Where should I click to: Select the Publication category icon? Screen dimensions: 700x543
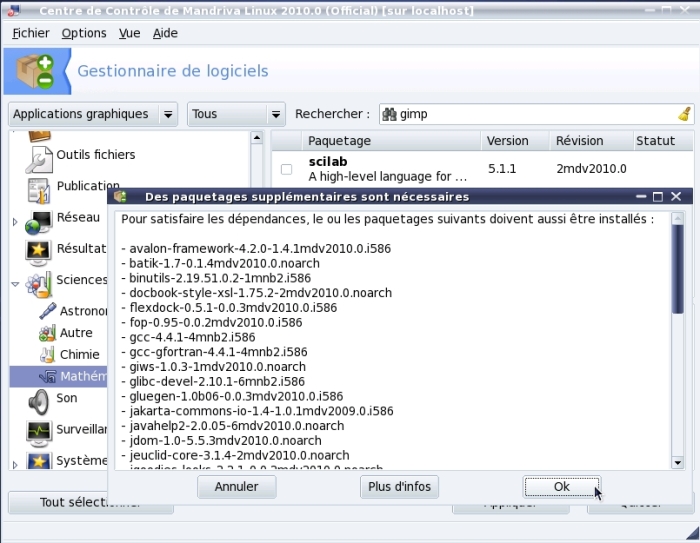pyautogui.click(x=39, y=187)
